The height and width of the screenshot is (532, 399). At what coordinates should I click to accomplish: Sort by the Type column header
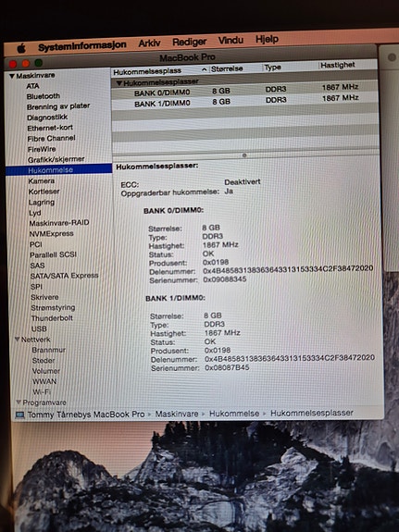272,68
